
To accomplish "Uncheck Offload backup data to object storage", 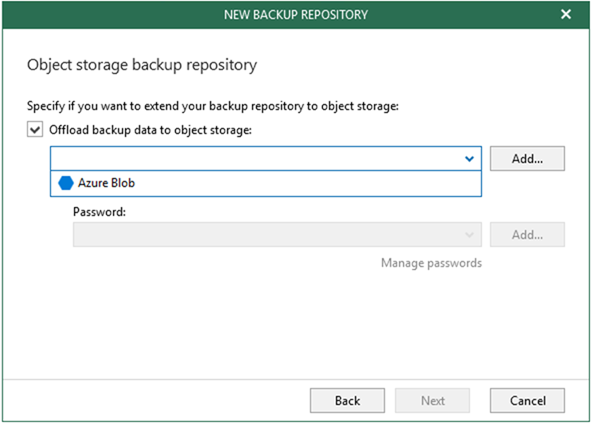I will (x=35, y=130).
